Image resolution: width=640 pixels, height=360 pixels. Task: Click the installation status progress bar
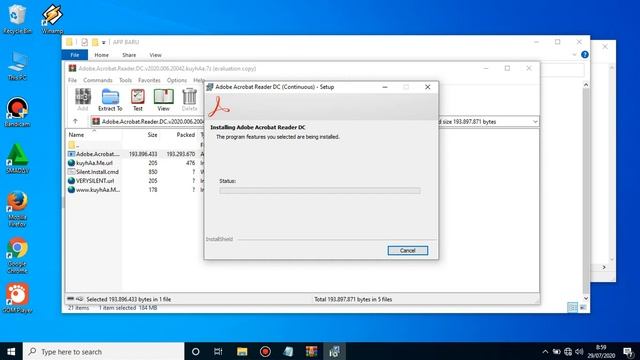pos(320,190)
